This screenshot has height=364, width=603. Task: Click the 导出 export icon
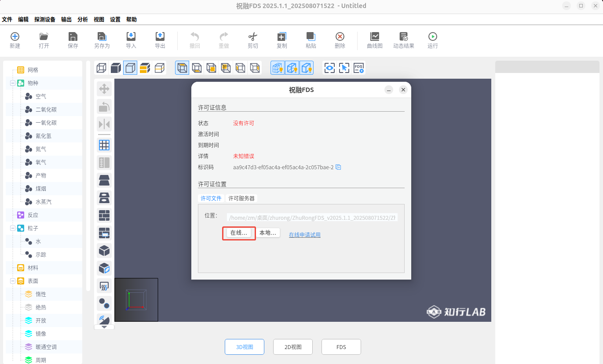point(160,36)
